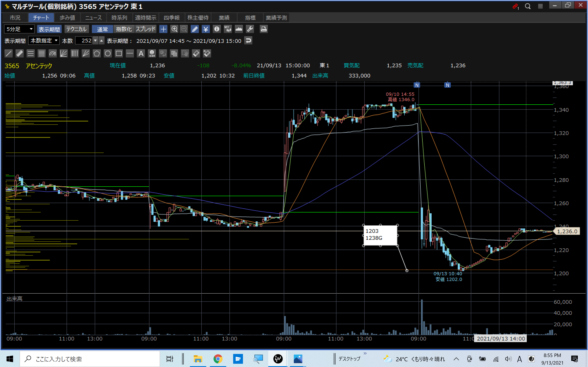This screenshot has height=367, width=588.
Task: Open the 本数指定 period type dropdown
Action: (x=44, y=41)
